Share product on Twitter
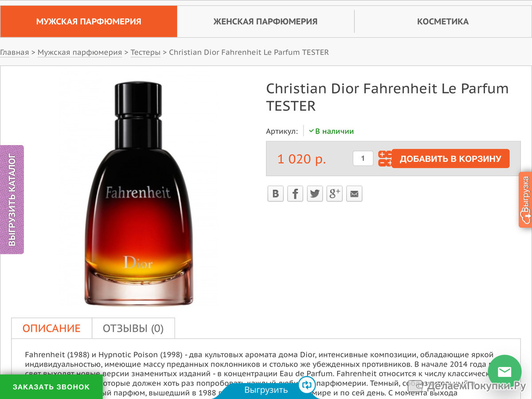Screen dimensions: 532x399 (x=315, y=193)
